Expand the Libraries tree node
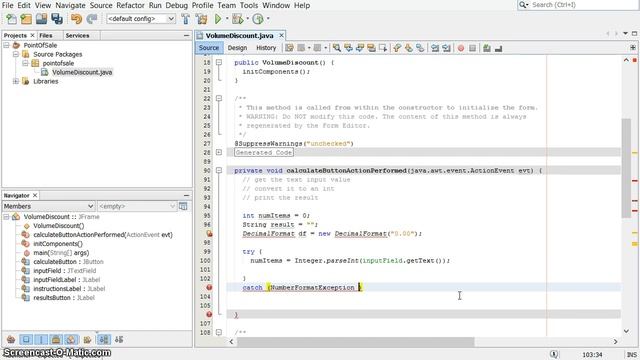Viewport: 640px width, 360px height. click(16, 81)
